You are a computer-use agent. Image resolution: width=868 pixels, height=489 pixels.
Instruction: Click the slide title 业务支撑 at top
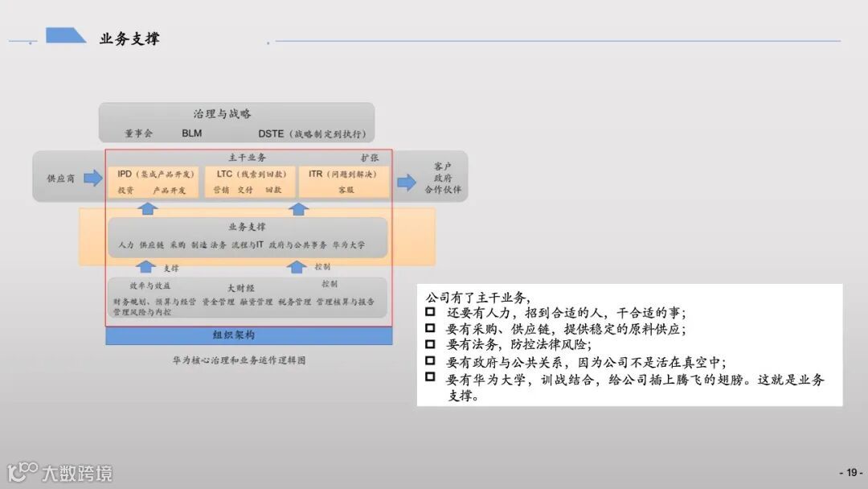[x=129, y=39]
